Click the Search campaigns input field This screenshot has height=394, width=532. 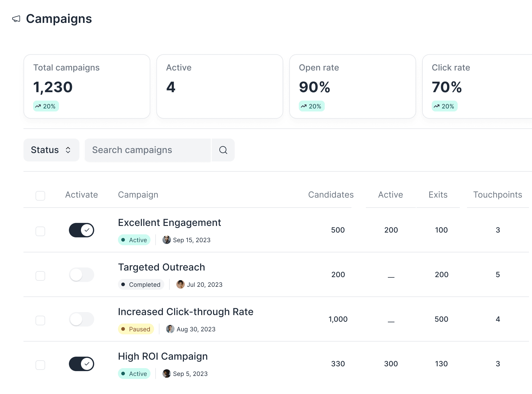click(x=147, y=150)
